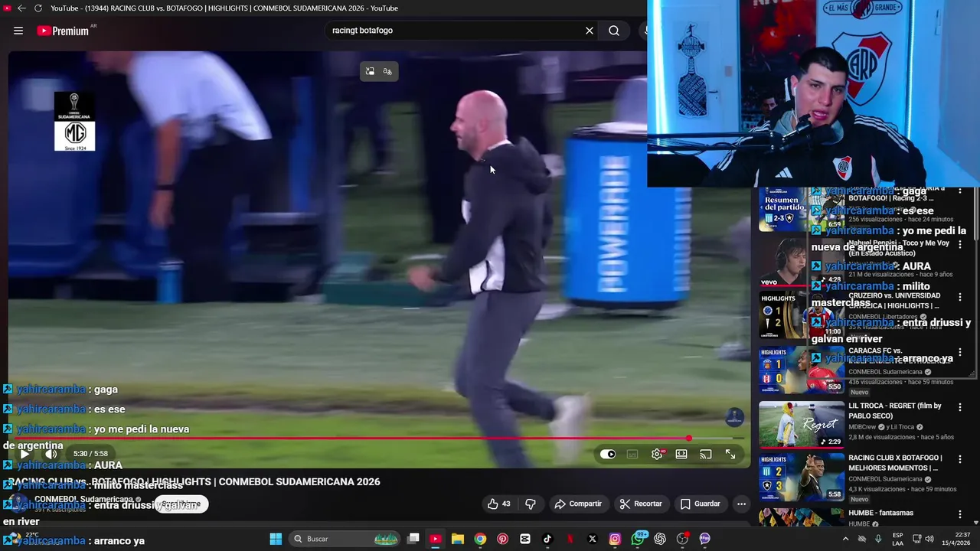
Task: Reload the page with refresh icon
Action: point(38,8)
